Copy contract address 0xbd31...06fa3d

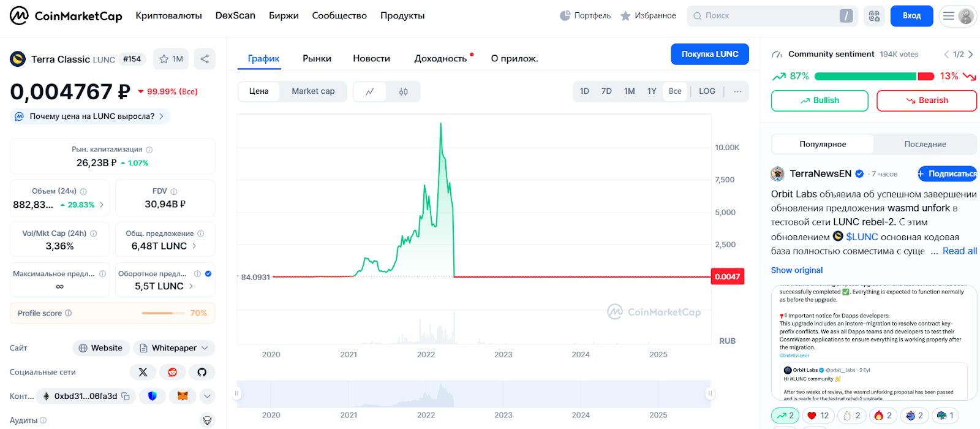coord(126,397)
